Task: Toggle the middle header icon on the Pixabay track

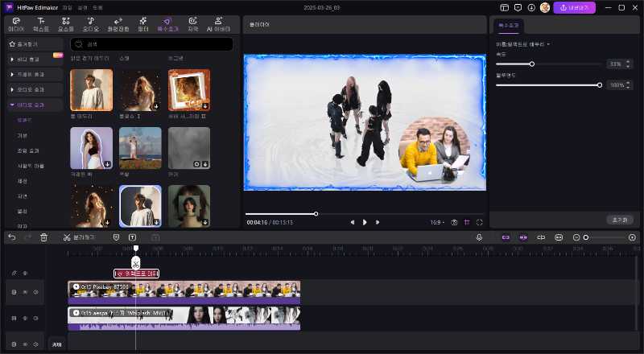Action: tap(25, 292)
